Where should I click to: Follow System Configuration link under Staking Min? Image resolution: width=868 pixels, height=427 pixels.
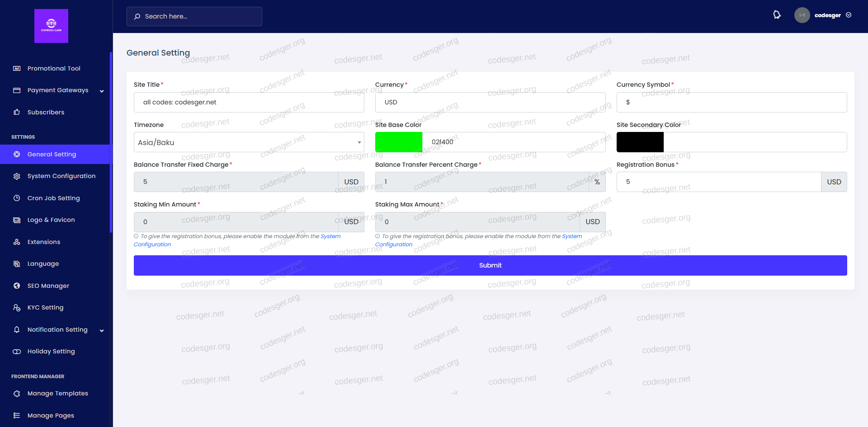click(330, 236)
